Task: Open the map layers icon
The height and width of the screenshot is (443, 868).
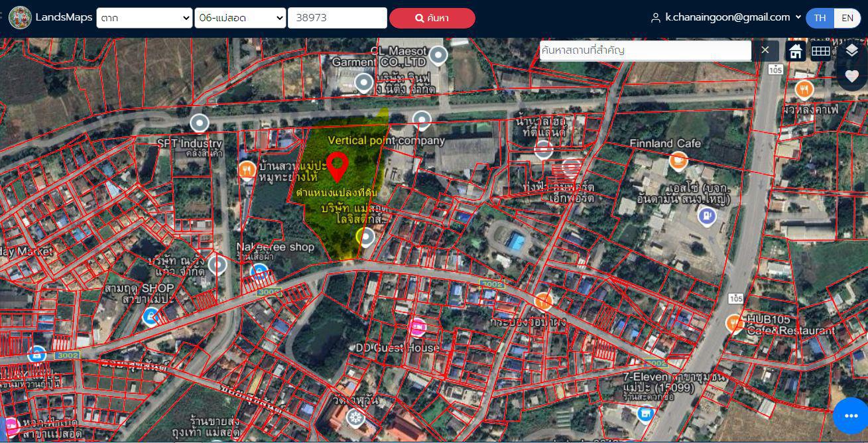Action: click(x=852, y=51)
